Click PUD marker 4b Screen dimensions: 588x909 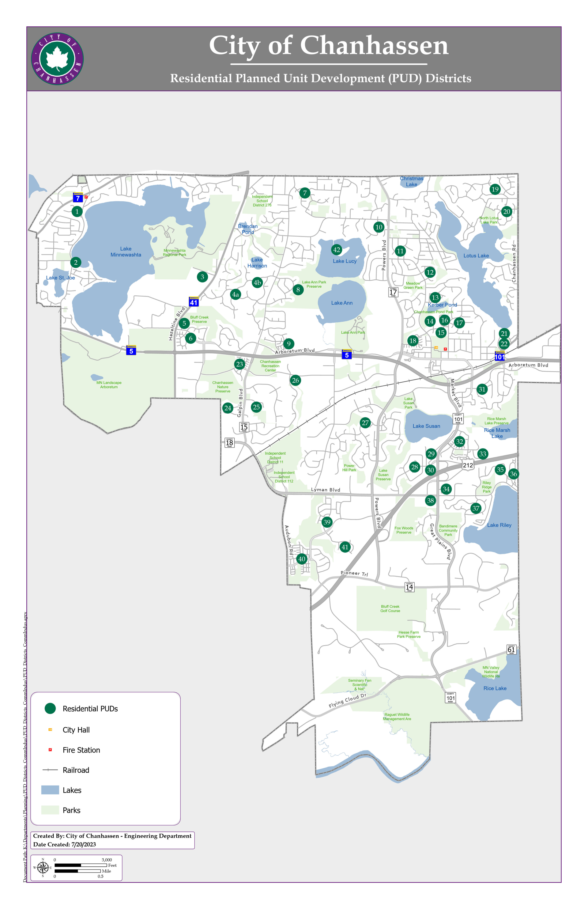point(257,283)
